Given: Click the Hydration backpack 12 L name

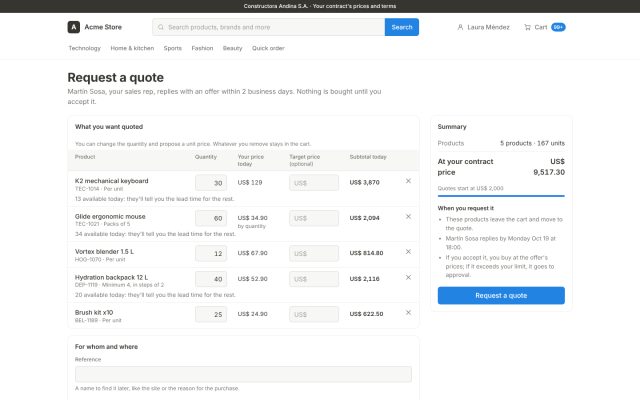Looking at the screenshot, I should (x=111, y=277).
